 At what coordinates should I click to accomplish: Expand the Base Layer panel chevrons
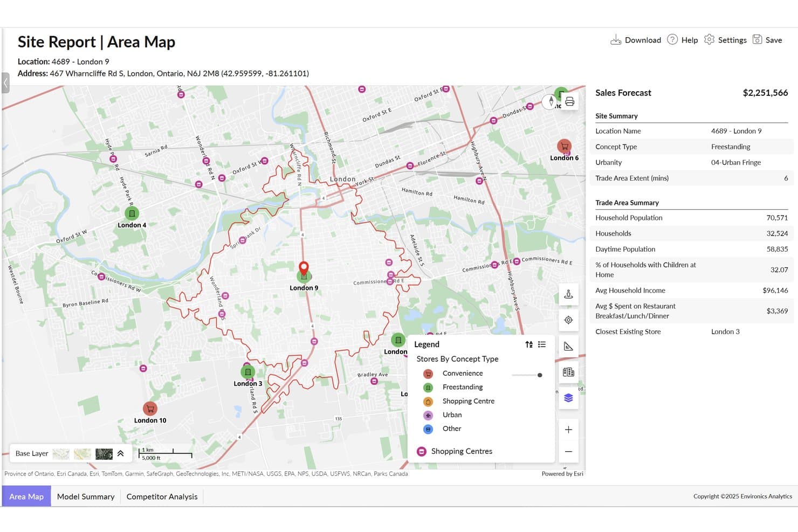[x=121, y=453]
